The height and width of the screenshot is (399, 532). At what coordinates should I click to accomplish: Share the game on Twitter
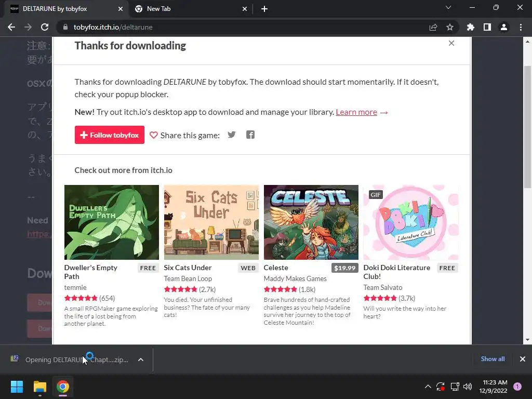click(x=232, y=135)
